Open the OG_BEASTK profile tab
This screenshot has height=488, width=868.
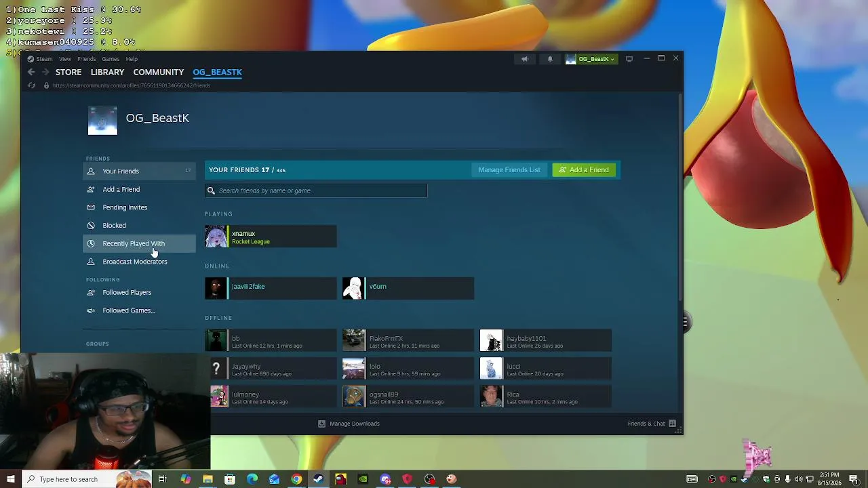(217, 72)
